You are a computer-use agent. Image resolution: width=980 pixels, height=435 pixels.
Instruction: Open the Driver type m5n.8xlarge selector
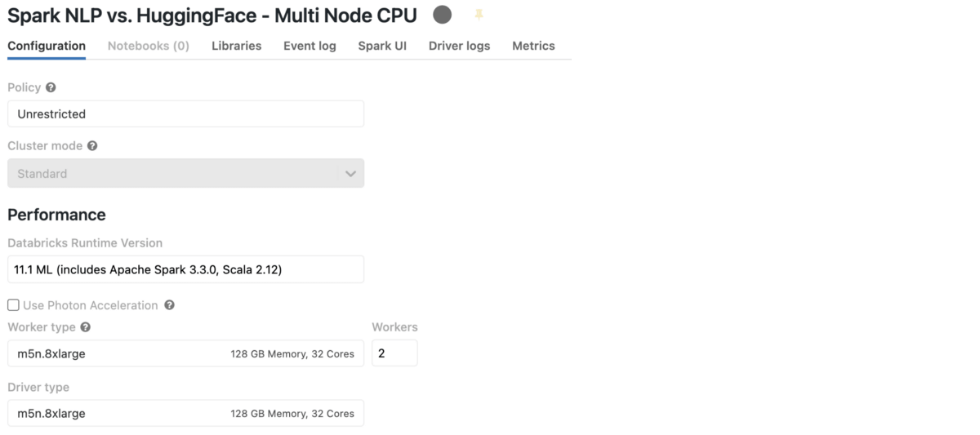tap(185, 414)
